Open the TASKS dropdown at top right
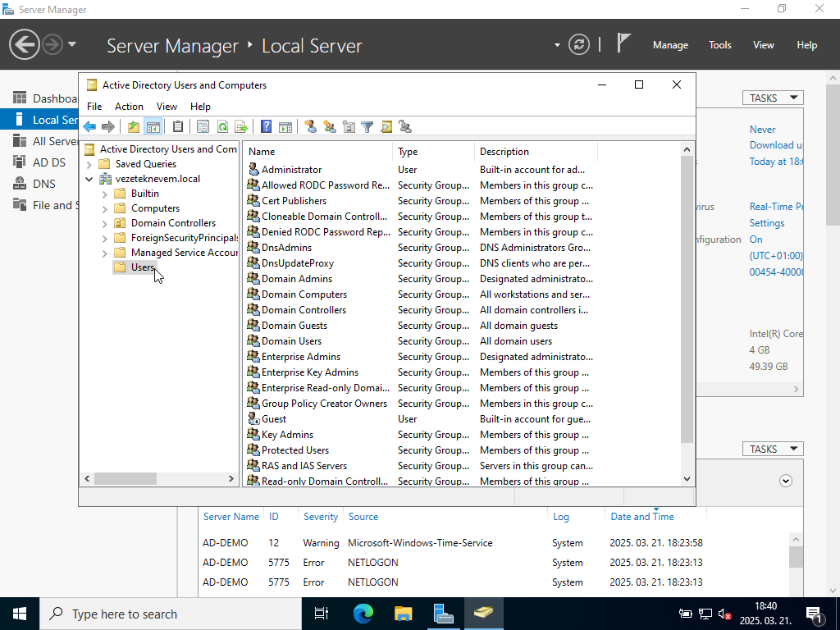This screenshot has height=630, width=840. point(773,98)
